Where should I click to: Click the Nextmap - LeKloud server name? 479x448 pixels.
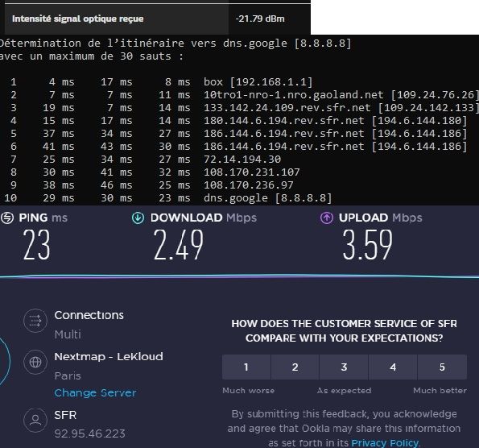(x=109, y=357)
